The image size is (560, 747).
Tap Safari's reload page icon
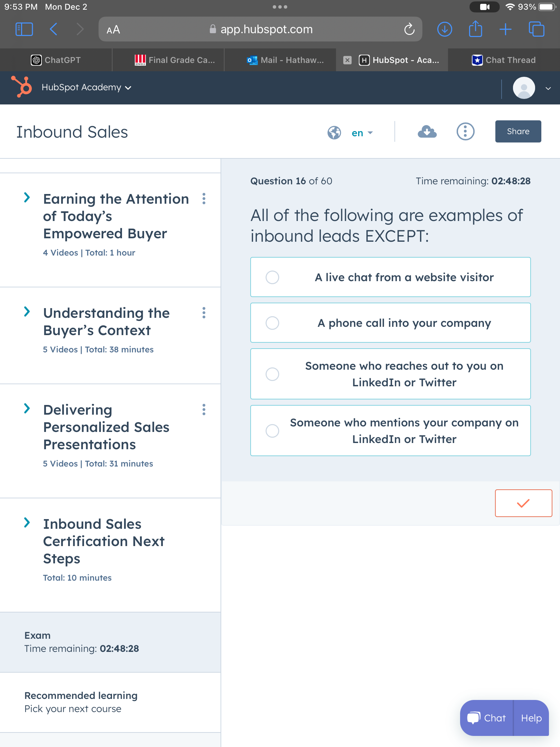click(x=409, y=29)
